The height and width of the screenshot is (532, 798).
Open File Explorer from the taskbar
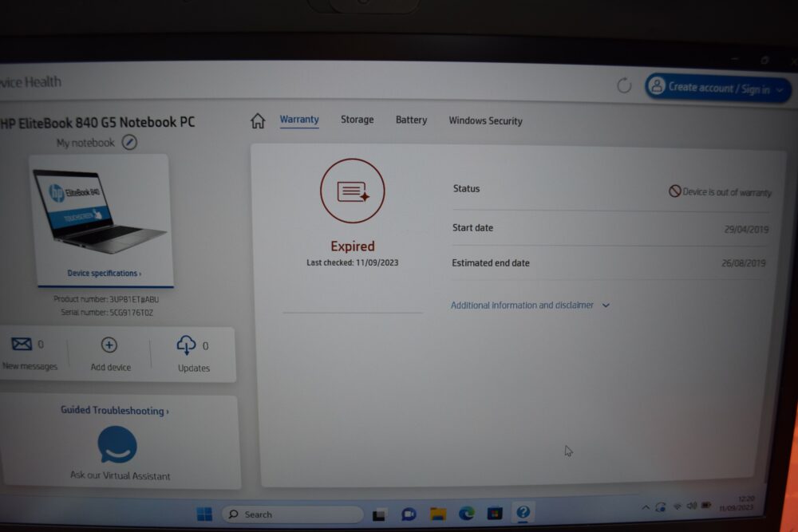click(437, 514)
